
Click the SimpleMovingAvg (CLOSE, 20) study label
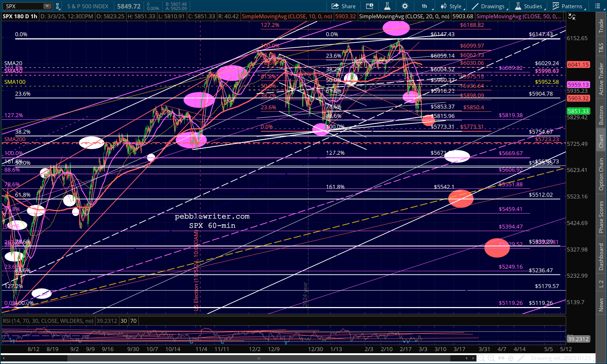pyautogui.click(x=404, y=16)
